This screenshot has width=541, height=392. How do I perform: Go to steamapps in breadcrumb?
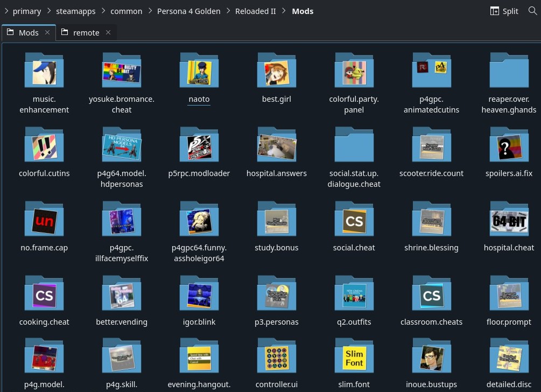pyautogui.click(x=75, y=11)
